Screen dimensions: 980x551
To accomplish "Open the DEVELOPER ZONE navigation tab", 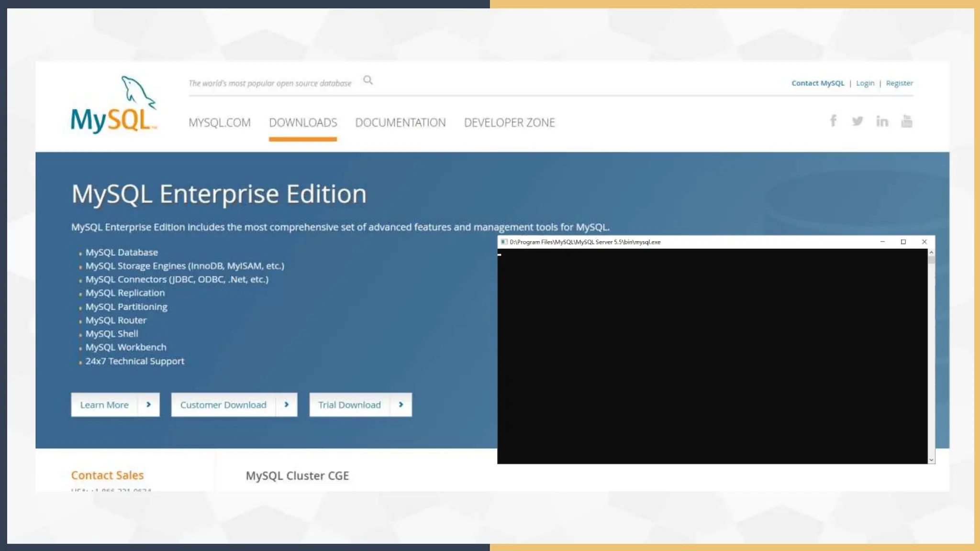I will click(x=510, y=123).
